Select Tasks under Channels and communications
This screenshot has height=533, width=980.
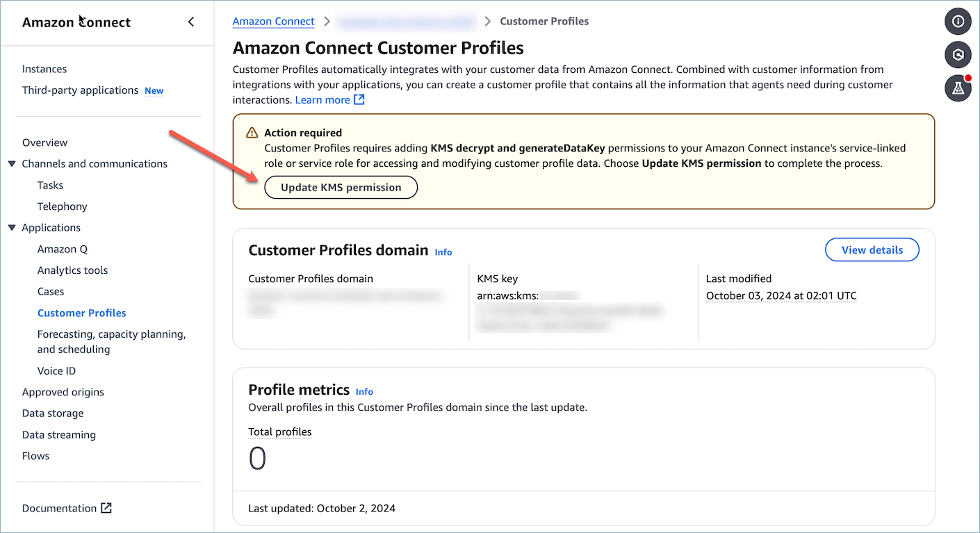pos(49,185)
